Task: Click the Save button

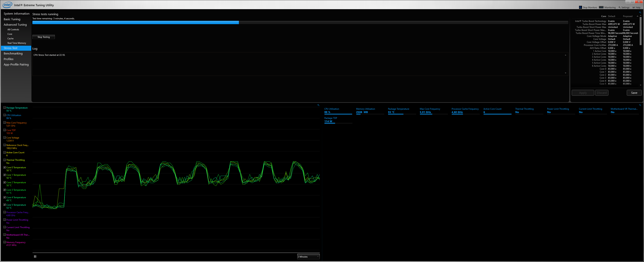Action: pyautogui.click(x=634, y=93)
